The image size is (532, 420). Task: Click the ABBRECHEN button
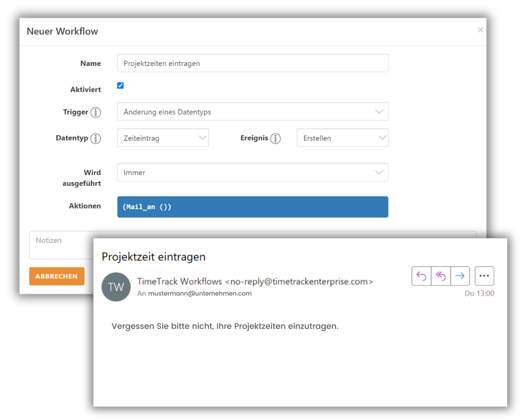point(56,276)
